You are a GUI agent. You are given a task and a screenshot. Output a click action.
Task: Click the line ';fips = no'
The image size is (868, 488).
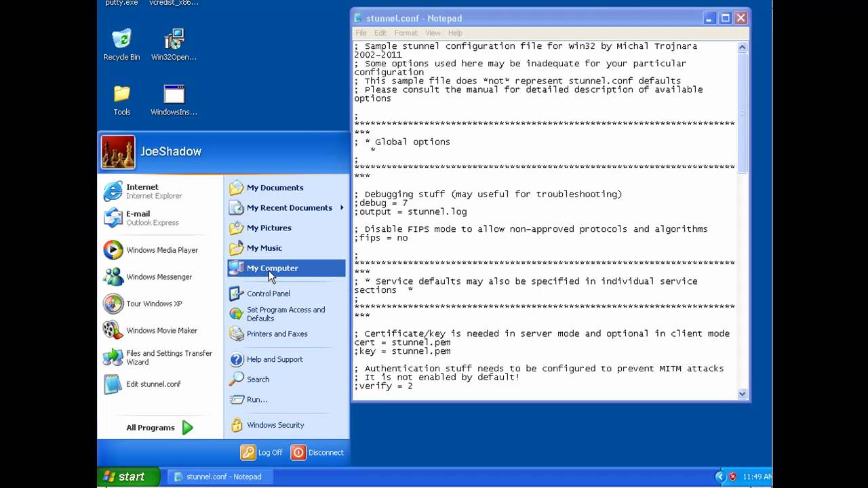[x=380, y=238]
